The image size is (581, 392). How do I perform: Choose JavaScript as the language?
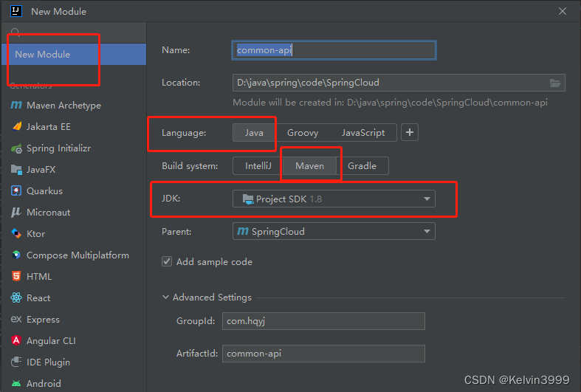pyautogui.click(x=363, y=133)
